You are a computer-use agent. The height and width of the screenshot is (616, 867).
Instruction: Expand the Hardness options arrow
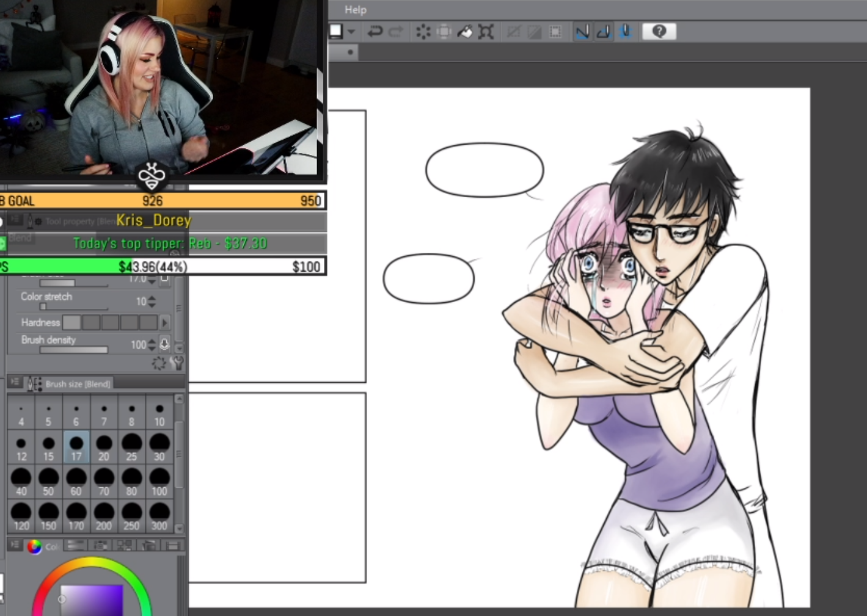click(164, 322)
